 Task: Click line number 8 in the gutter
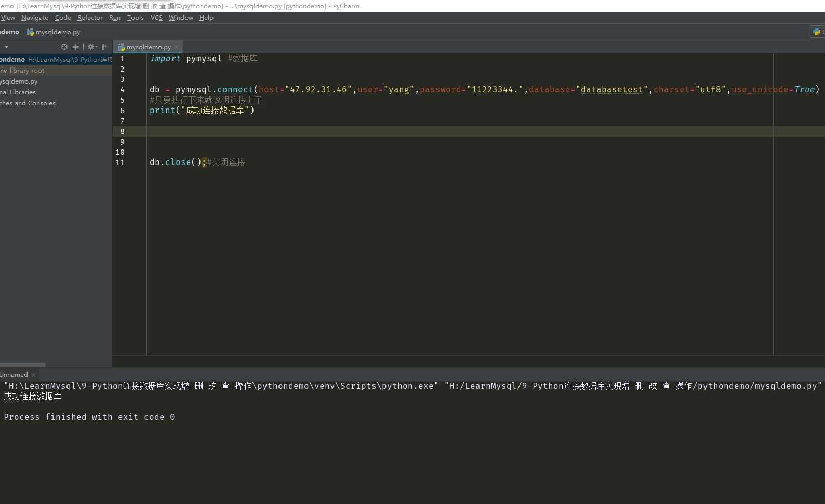click(x=123, y=131)
